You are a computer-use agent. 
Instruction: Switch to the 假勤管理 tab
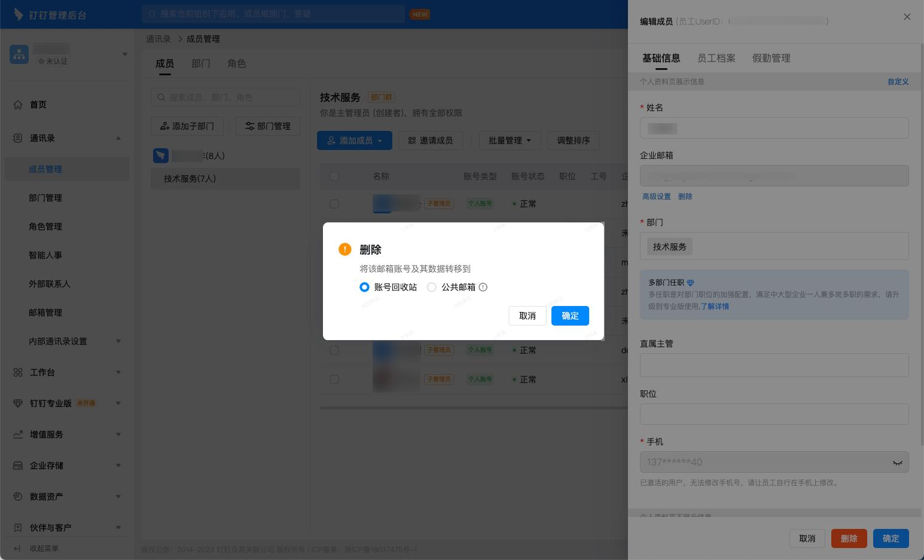point(771,58)
